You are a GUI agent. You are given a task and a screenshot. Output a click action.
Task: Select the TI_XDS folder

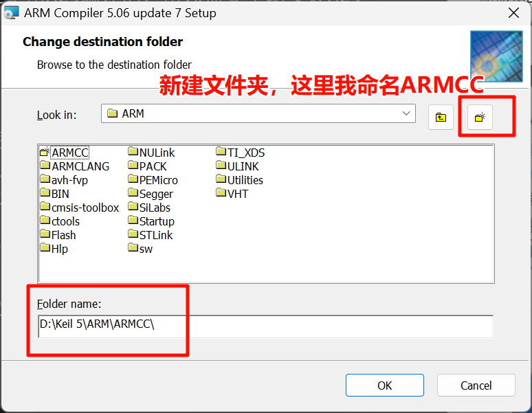(x=240, y=153)
